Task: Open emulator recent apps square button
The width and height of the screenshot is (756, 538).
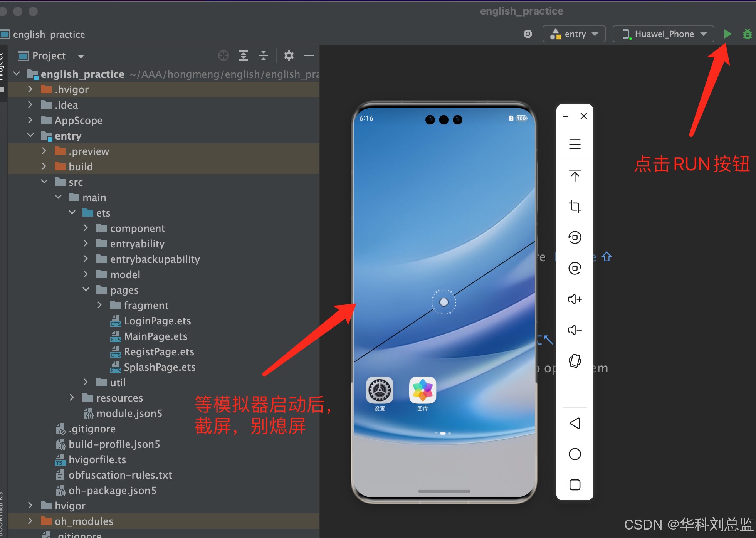Action: (x=575, y=484)
